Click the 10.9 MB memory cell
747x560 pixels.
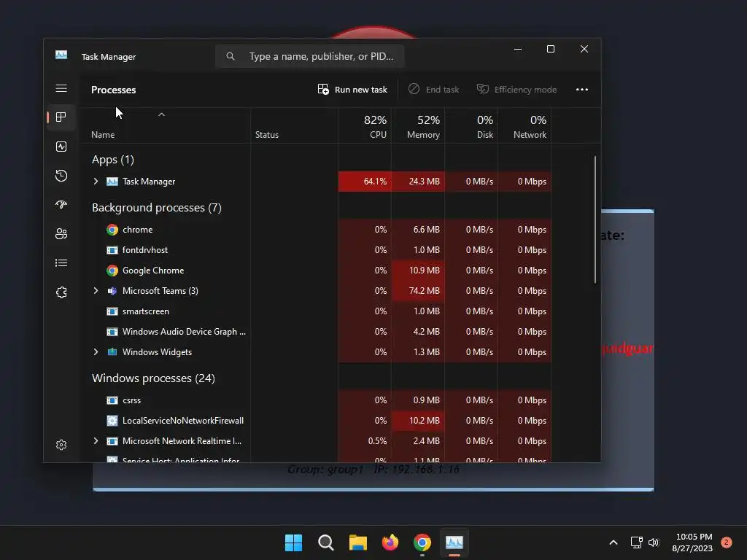[x=418, y=271]
